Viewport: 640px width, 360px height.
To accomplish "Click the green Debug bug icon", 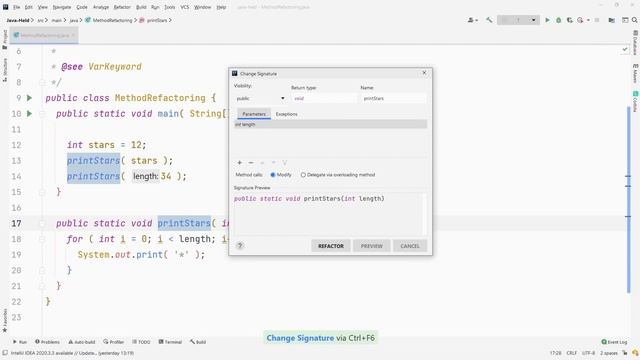I will 558,20.
